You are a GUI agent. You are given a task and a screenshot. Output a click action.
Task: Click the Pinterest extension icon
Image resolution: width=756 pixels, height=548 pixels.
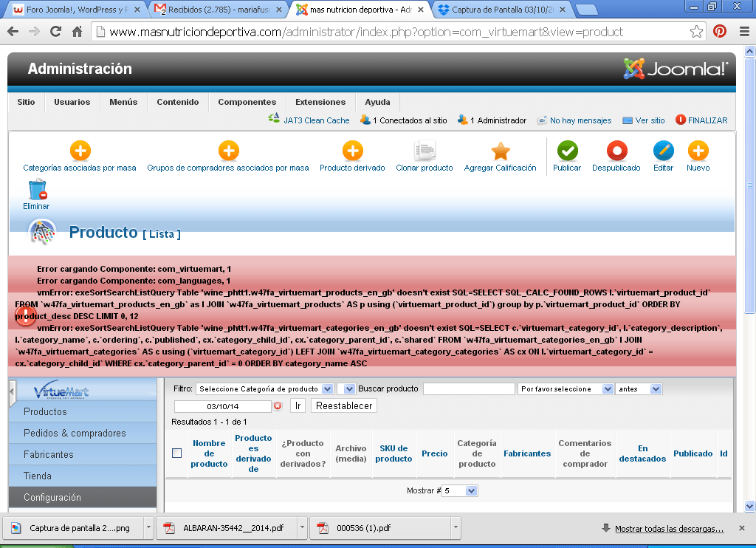720,32
